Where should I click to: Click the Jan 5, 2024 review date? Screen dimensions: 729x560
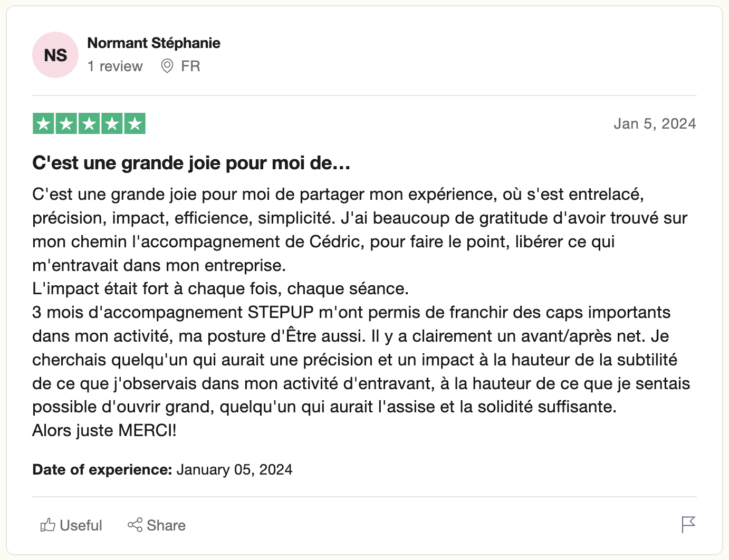point(655,124)
